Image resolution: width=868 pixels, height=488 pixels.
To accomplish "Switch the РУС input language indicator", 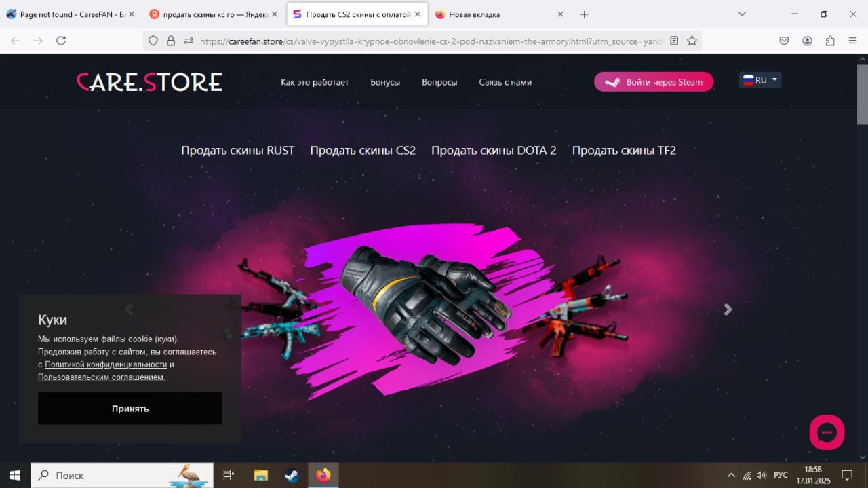I will point(781,475).
